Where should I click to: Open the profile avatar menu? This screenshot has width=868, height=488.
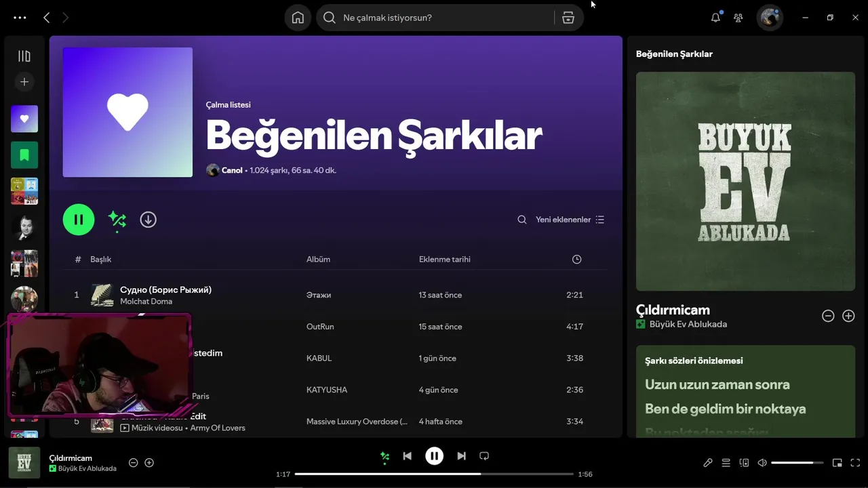coord(770,18)
